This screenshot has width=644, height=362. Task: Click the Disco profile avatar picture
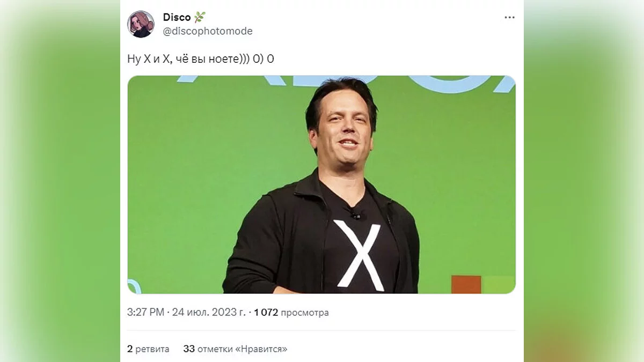click(x=141, y=24)
